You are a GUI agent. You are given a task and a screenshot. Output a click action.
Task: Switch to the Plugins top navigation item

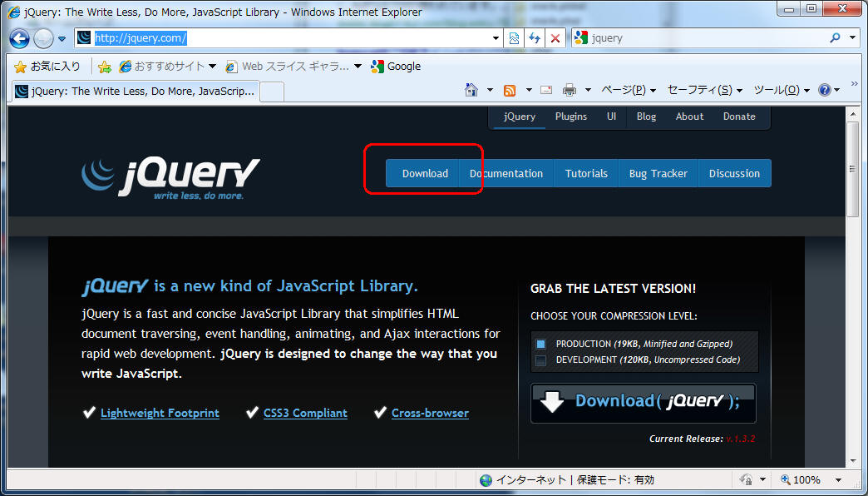pyautogui.click(x=571, y=117)
